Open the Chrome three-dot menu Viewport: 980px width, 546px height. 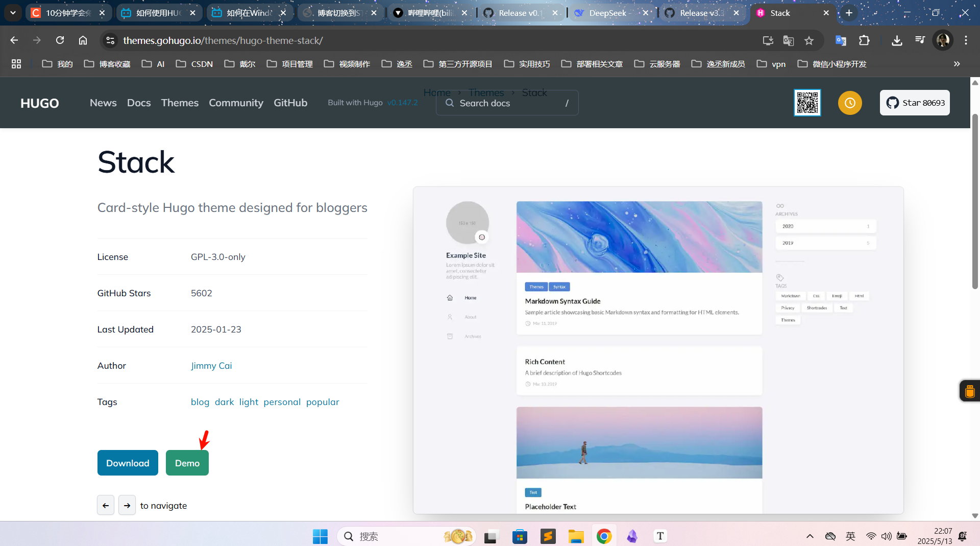tap(966, 40)
